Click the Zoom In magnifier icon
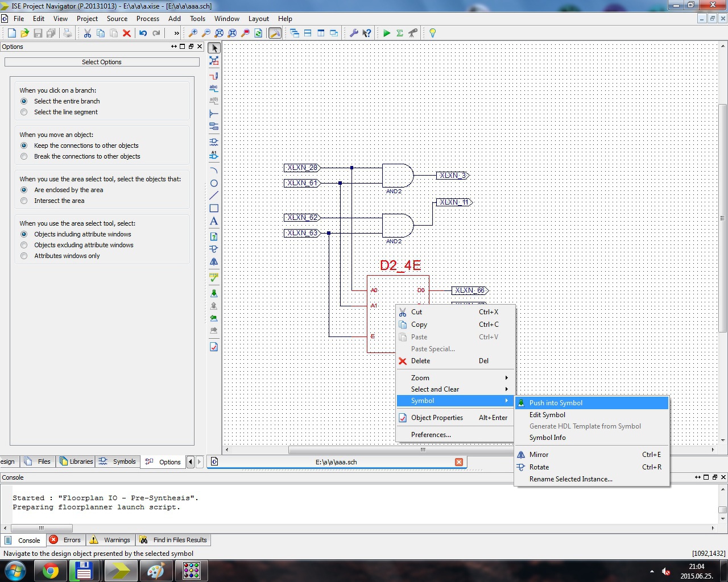Image resolution: width=728 pixels, height=582 pixels. point(193,34)
